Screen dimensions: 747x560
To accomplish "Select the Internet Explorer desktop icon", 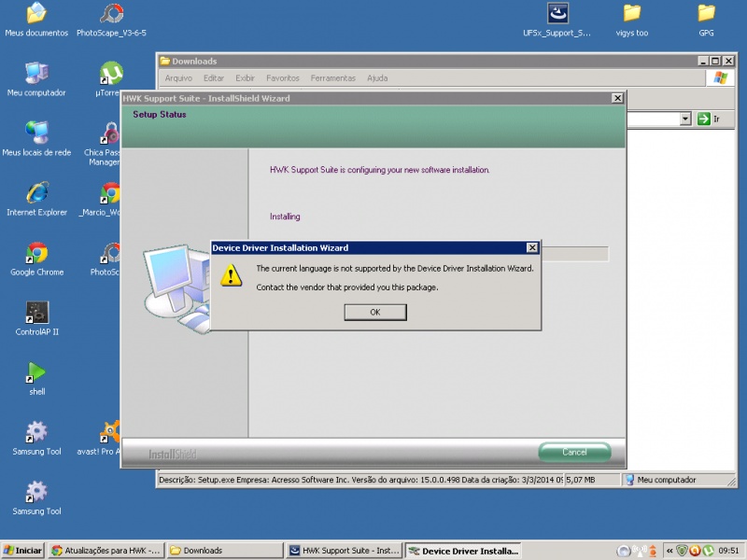I will 36,199.
